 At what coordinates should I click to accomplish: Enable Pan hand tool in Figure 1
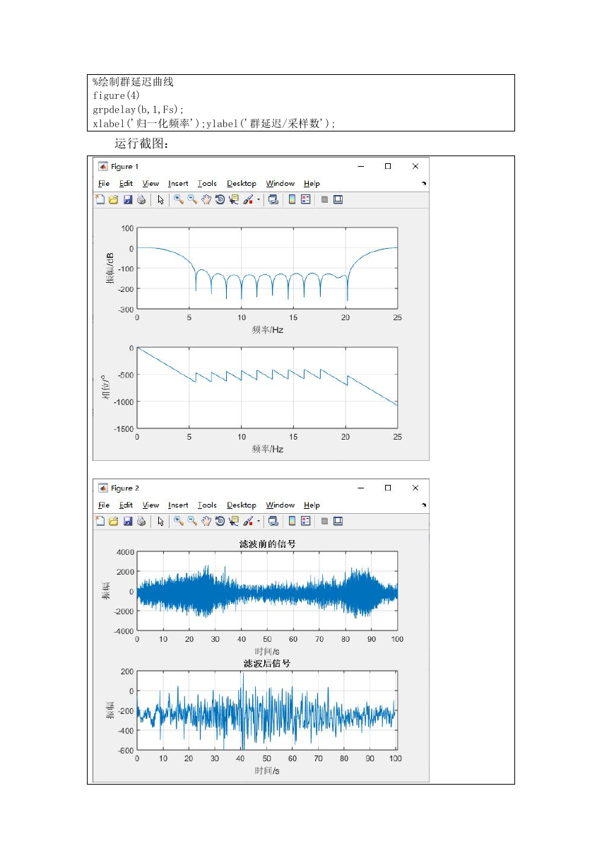pos(206,200)
